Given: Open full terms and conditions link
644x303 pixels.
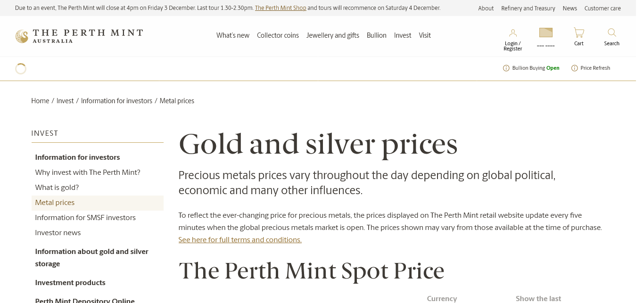Looking at the screenshot, I should click(239, 240).
